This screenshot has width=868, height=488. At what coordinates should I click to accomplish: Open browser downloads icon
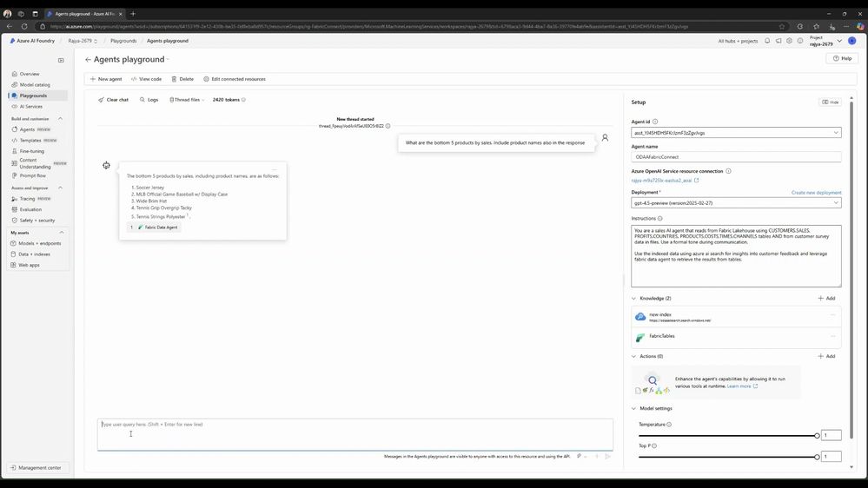[832, 26]
